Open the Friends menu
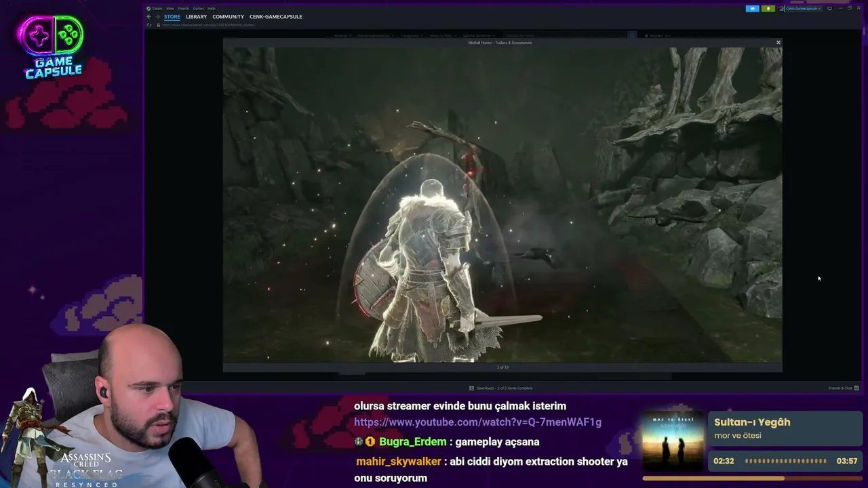 (x=183, y=8)
